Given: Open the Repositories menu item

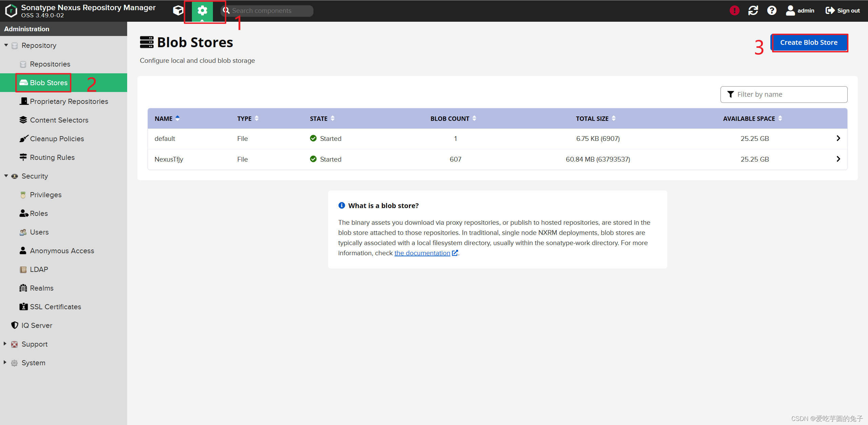Looking at the screenshot, I should [50, 64].
